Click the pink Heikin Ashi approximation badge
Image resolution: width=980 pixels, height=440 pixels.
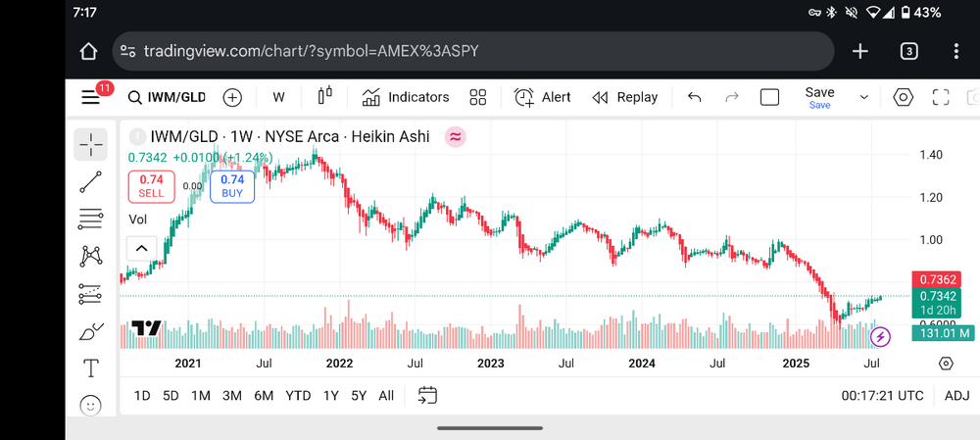coord(455,137)
